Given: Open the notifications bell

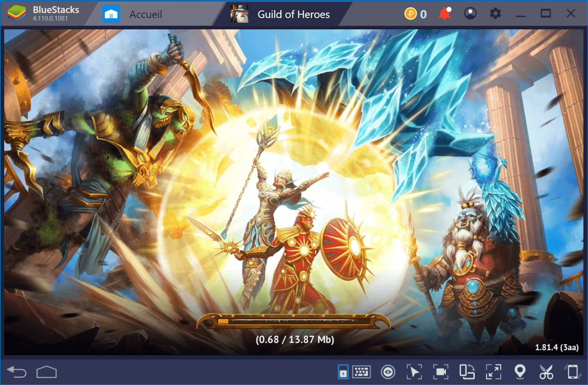Looking at the screenshot, I should coord(445,14).
